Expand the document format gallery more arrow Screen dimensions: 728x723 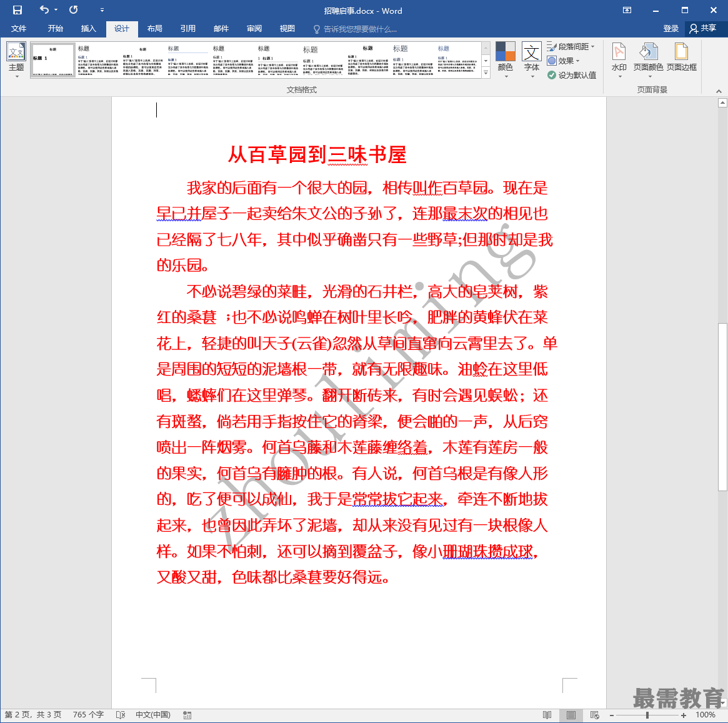486,73
